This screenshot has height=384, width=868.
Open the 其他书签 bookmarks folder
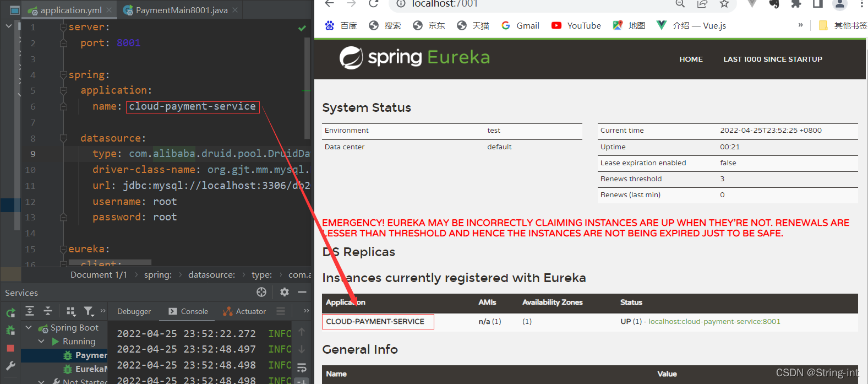(x=843, y=25)
